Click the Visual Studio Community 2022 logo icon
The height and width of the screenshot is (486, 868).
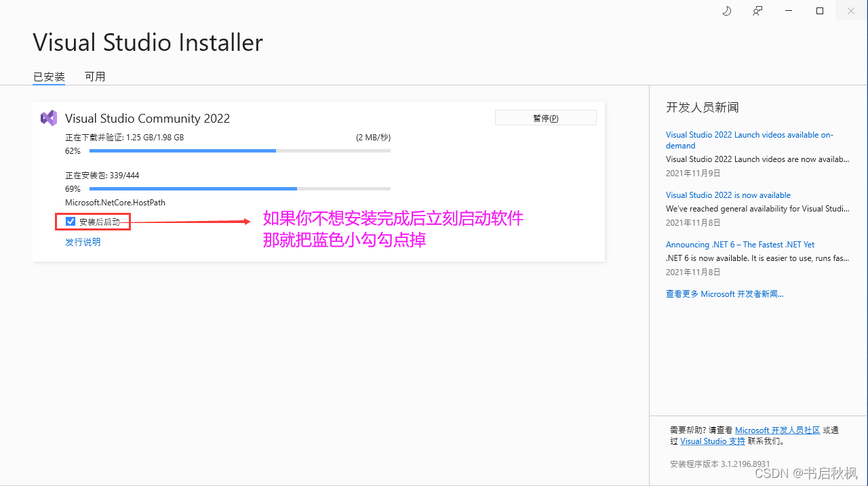click(49, 118)
